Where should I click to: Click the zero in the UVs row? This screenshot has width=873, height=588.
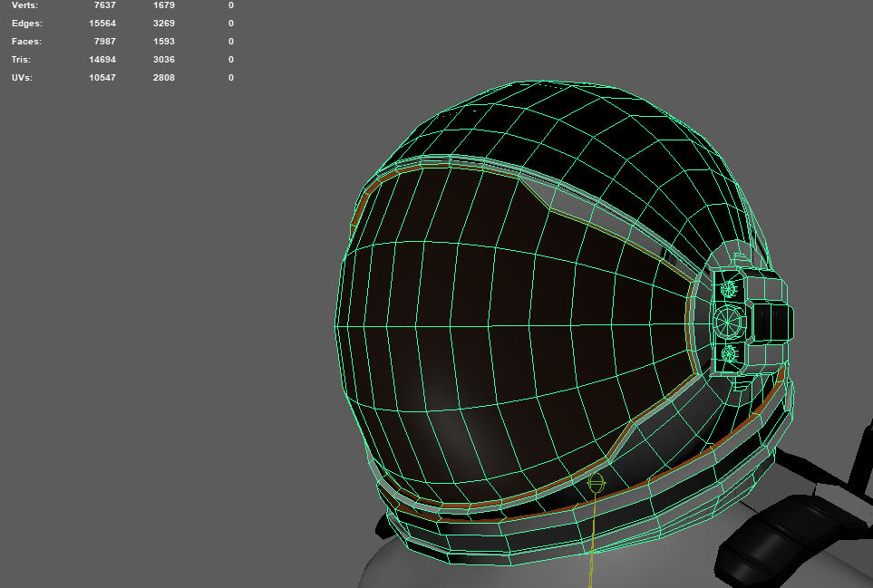(231, 77)
